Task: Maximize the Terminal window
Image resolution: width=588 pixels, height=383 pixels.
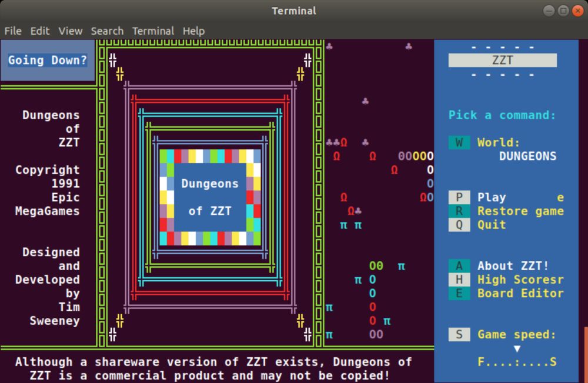Action: [563, 11]
